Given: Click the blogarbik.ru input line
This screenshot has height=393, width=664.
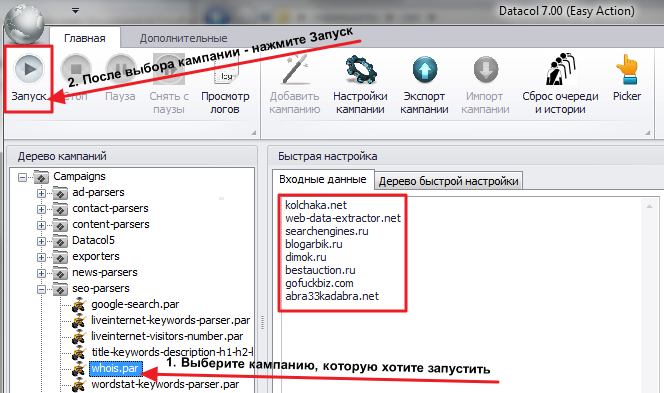Looking at the screenshot, I should (x=313, y=244).
